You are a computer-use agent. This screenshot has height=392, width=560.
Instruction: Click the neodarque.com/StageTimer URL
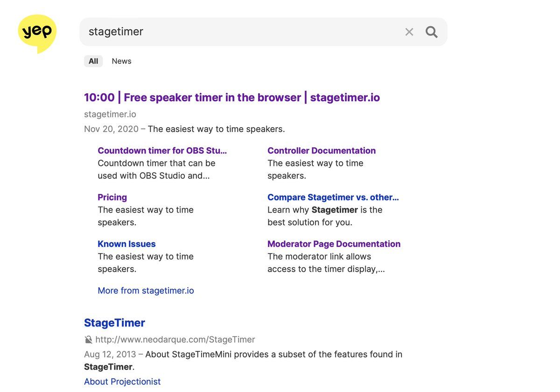[175, 339]
